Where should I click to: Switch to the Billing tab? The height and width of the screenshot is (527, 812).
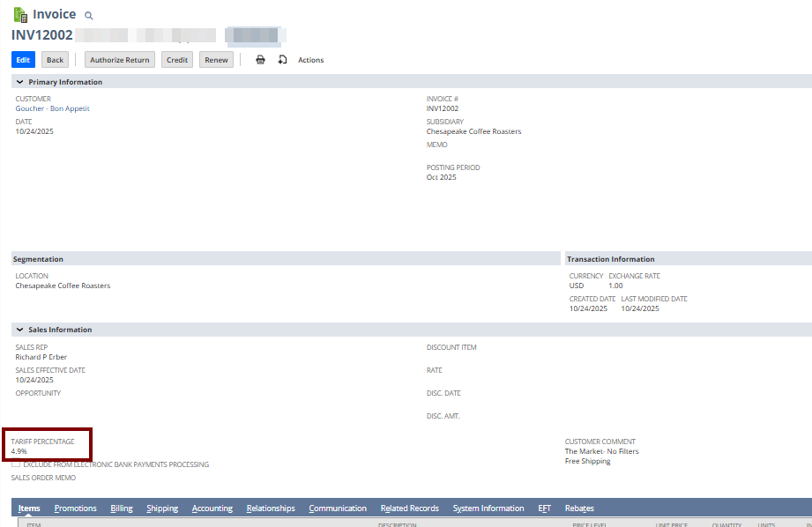click(x=122, y=508)
